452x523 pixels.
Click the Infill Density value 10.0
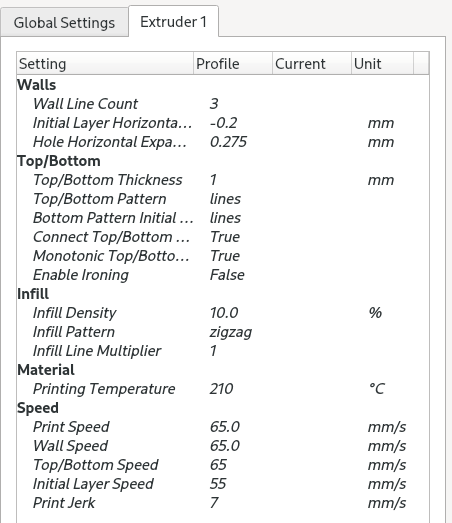click(x=224, y=313)
